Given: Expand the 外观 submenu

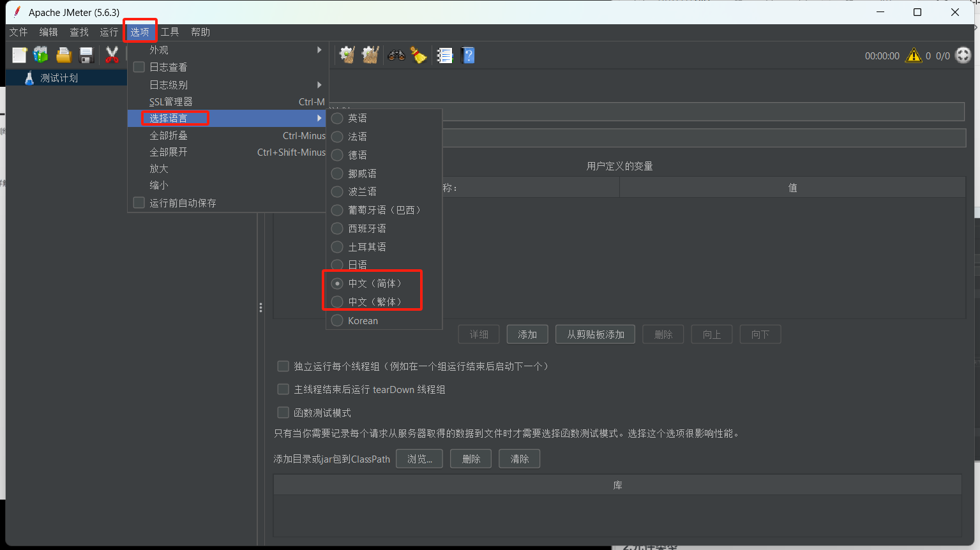Looking at the screenshot, I should click(x=227, y=50).
